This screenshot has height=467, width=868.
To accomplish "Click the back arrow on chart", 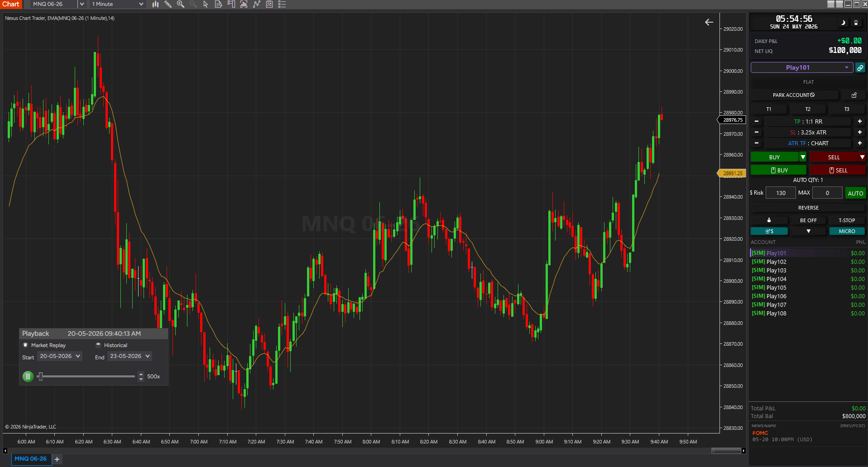I will point(709,22).
